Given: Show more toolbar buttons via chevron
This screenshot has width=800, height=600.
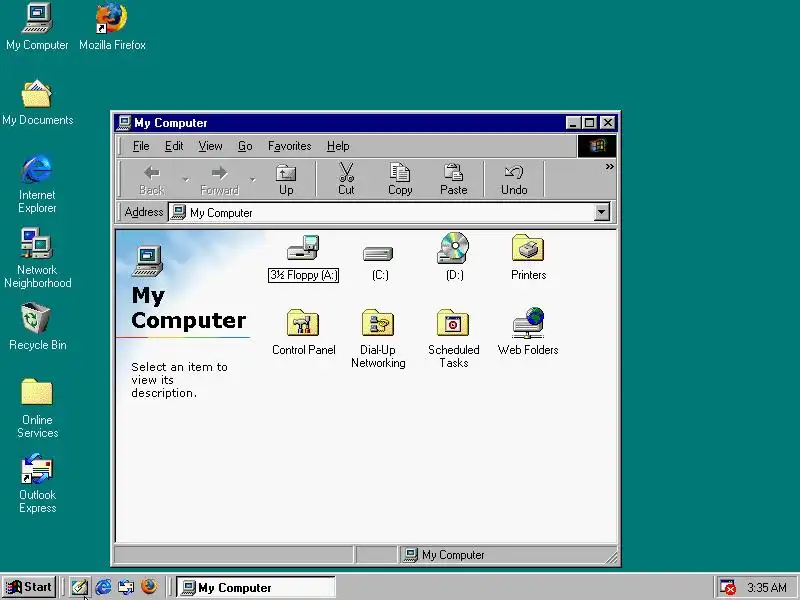Looking at the screenshot, I should [x=610, y=166].
